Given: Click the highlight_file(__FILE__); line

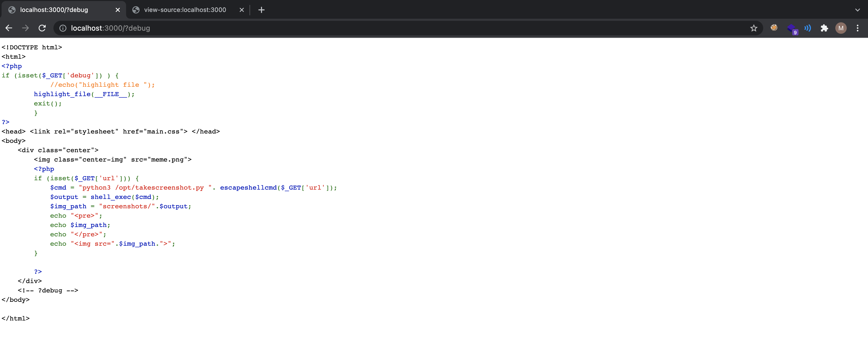Looking at the screenshot, I should [x=84, y=95].
